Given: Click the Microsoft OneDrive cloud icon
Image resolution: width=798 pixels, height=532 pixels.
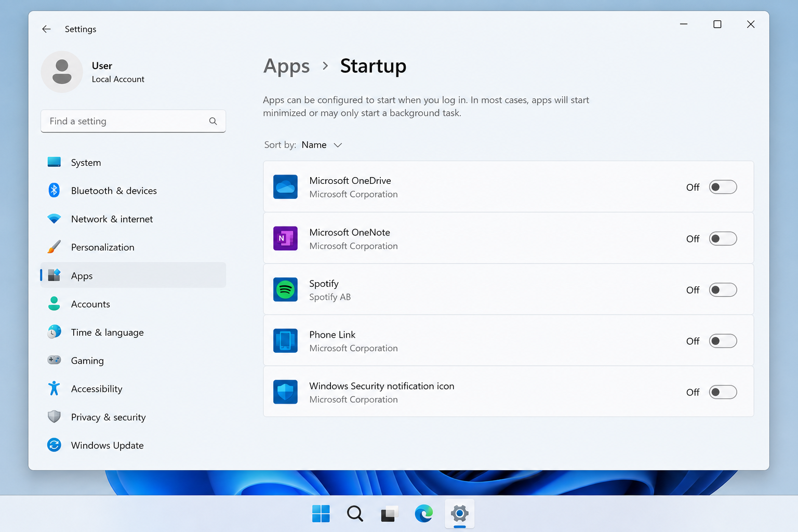Looking at the screenshot, I should (x=285, y=187).
